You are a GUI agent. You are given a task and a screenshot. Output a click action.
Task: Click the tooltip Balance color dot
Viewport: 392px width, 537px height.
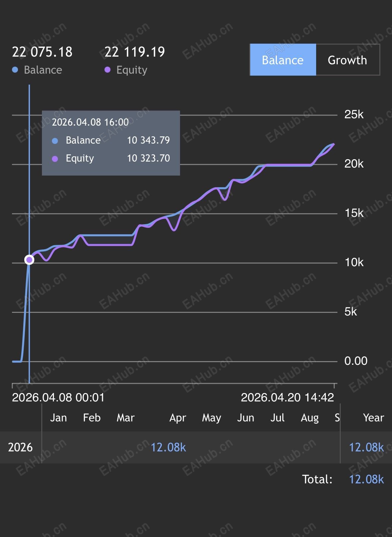pyautogui.click(x=55, y=141)
